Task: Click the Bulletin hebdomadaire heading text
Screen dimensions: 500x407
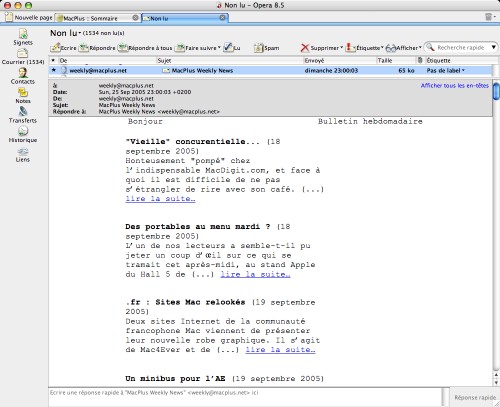Action: pyautogui.click(x=370, y=121)
